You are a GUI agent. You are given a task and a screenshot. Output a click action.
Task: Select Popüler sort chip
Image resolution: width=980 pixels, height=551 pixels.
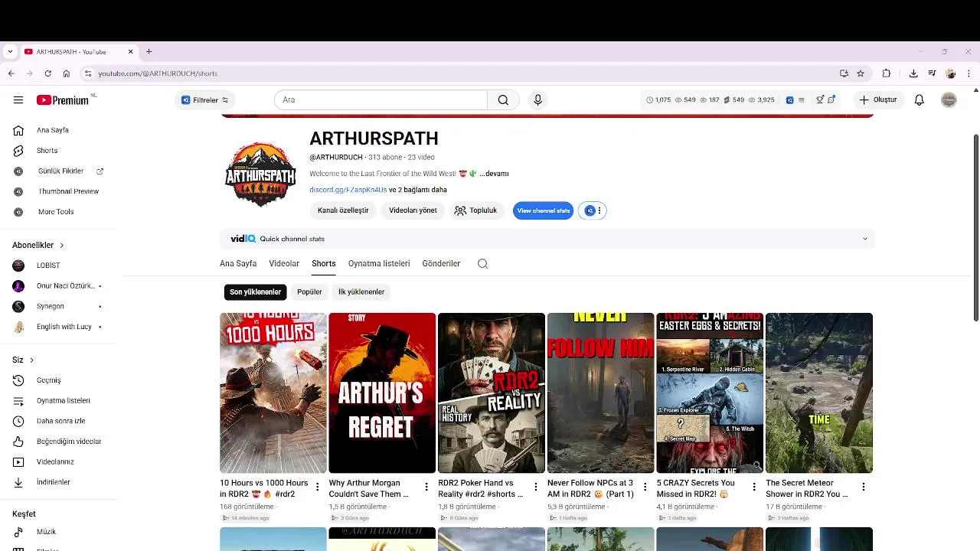pos(309,292)
